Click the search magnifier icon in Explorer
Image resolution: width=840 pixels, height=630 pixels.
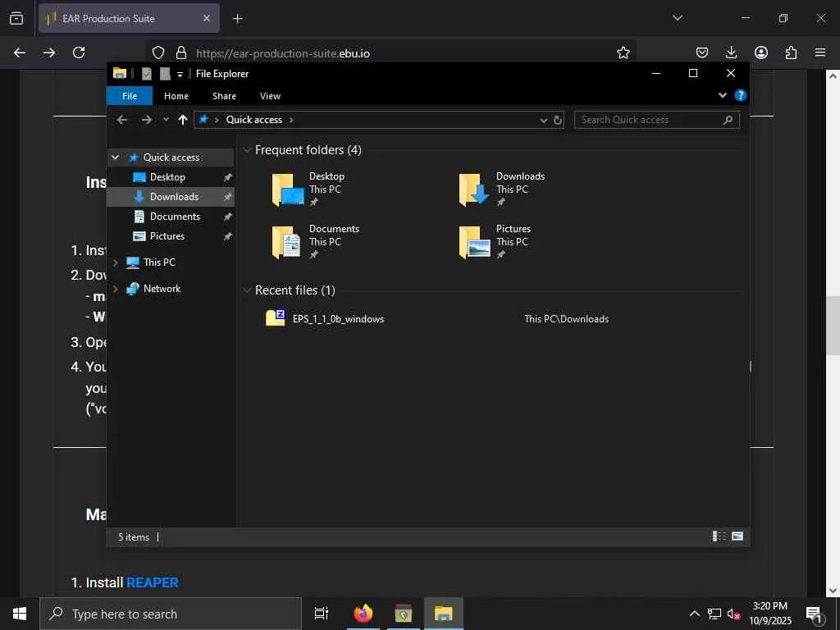coord(728,120)
